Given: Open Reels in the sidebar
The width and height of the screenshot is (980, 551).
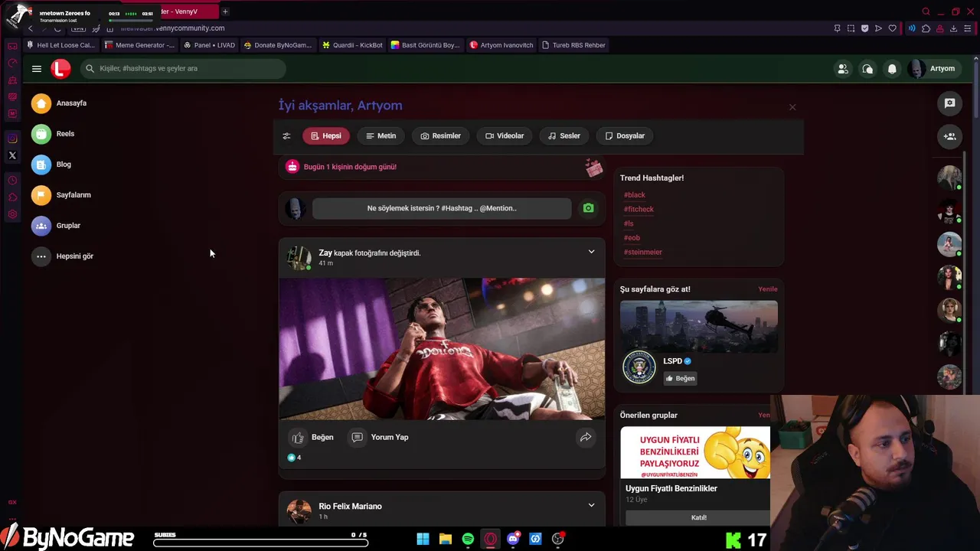Looking at the screenshot, I should tap(54, 134).
